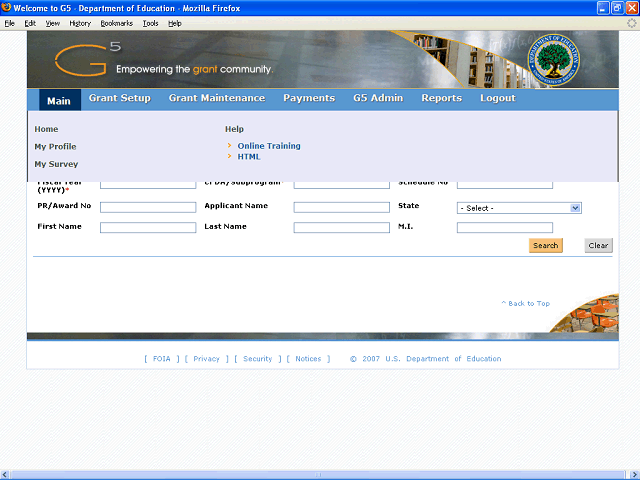Click the PR/Award No input field
The height and width of the screenshot is (480, 640).
click(148, 207)
